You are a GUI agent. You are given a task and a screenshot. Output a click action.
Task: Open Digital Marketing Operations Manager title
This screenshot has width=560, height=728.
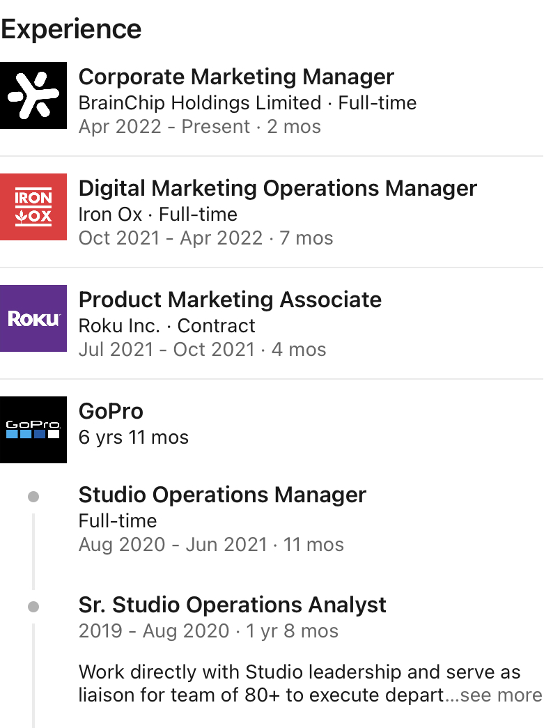(278, 188)
